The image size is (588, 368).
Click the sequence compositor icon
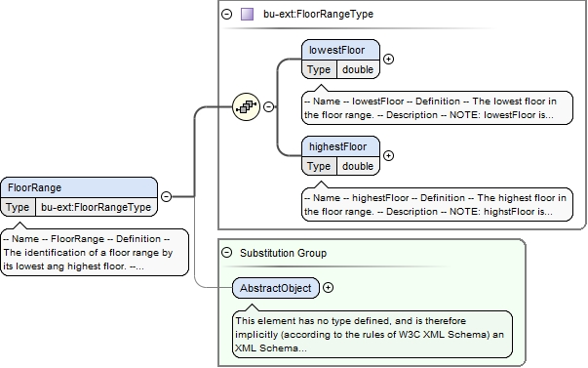(246, 107)
